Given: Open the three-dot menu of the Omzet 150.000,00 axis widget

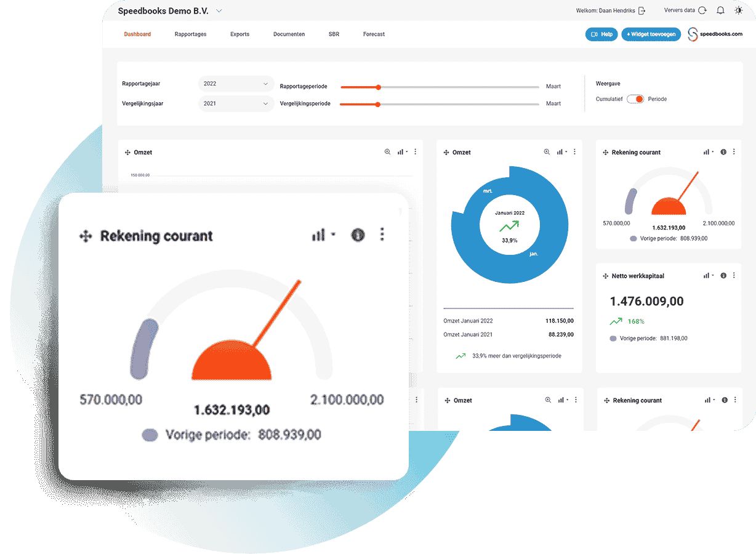Looking at the screenshot, I should pos(415,152).
